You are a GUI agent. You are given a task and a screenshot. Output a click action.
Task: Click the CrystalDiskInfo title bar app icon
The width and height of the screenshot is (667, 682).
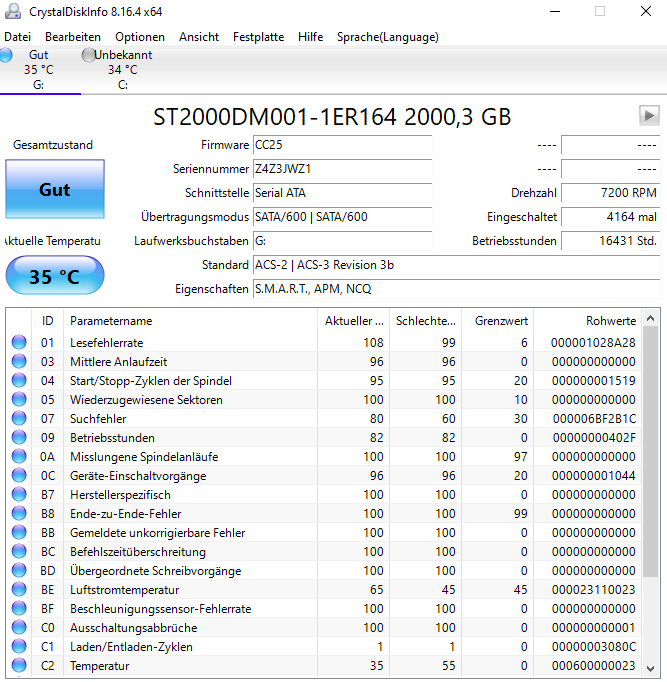point(13,12)
